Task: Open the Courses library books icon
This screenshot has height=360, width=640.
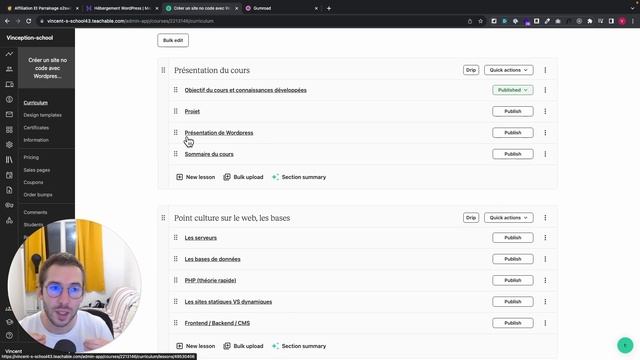Action: (9, 160)
